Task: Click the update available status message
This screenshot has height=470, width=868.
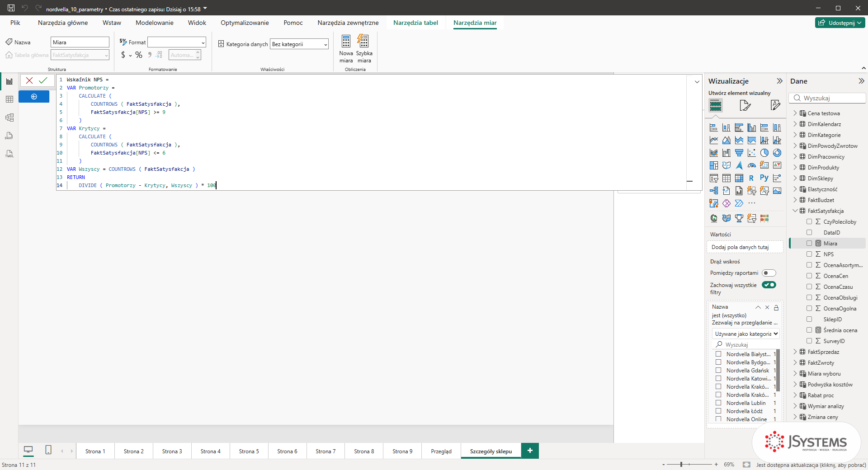Action: (x=811, y=465)
